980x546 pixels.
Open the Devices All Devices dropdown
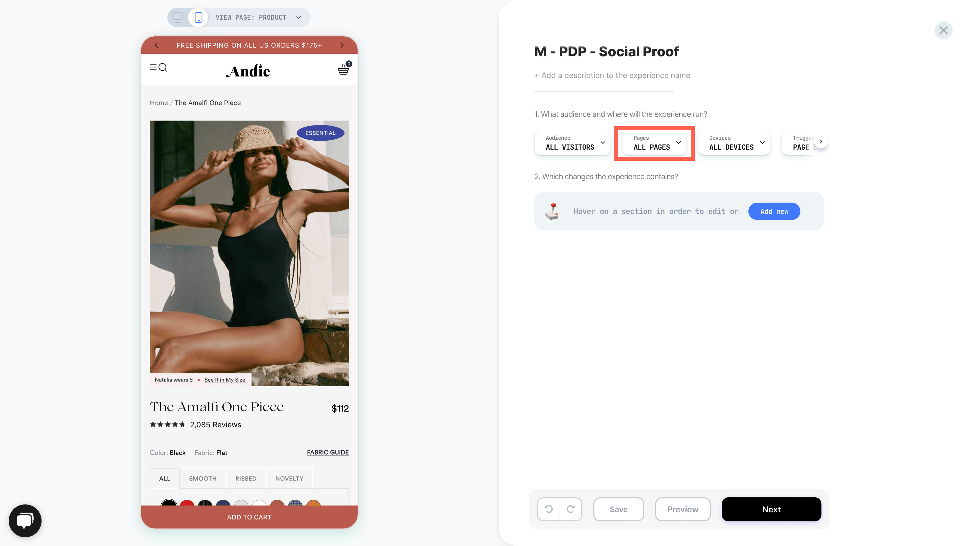(x=734, y=142)
